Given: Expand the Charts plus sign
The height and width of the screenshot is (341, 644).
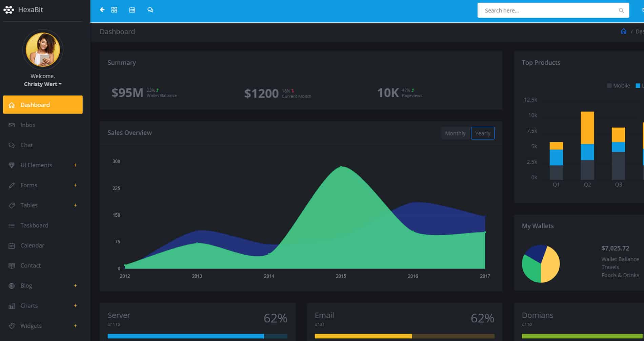Looking at the screenshot, I should 75,305.
